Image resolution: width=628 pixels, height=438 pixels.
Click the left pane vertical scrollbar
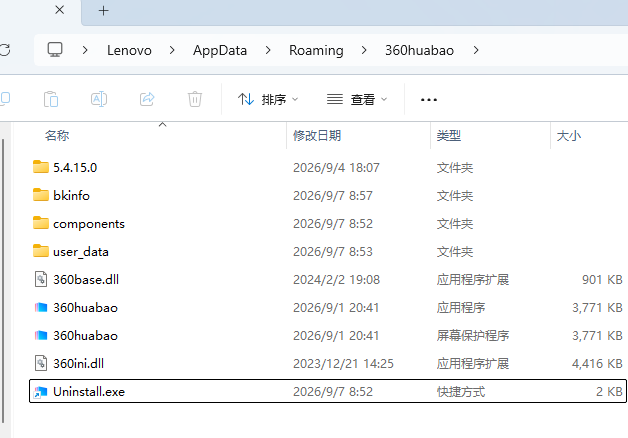(3, 280)
